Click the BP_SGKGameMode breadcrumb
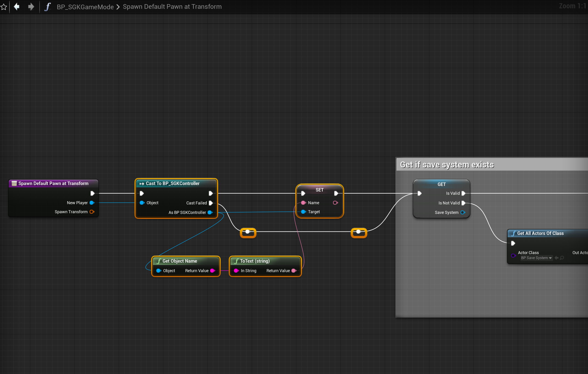588x374 pixels. pyautogui.click(x=85, y=7)
